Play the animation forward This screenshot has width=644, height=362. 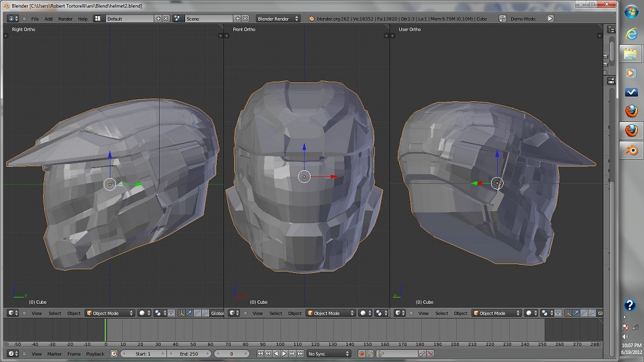pyautogui.click(x=284, y=354)
